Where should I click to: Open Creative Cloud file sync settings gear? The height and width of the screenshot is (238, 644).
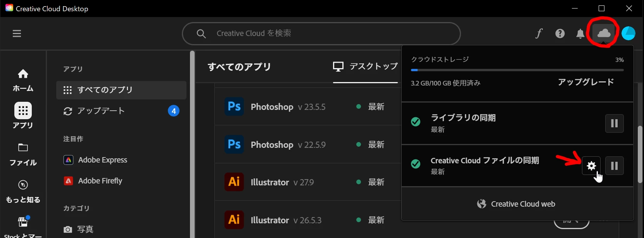(x=591, y=166)
